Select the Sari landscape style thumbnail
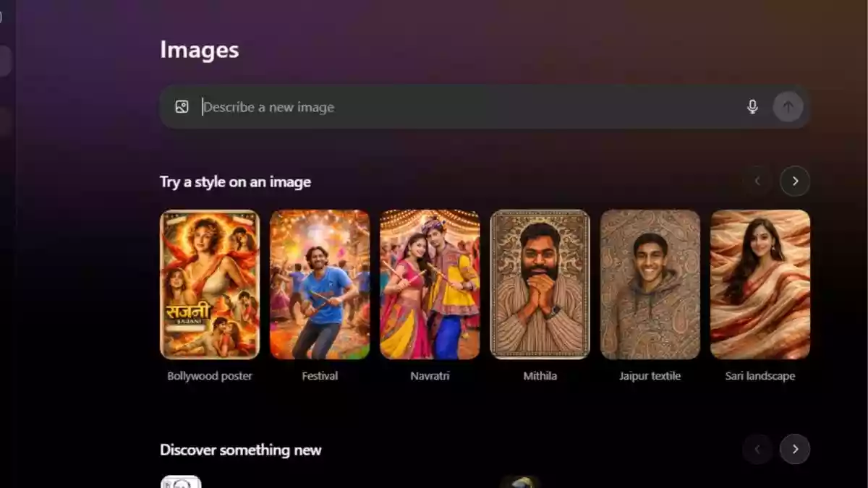This screenshot has height=488, width=868. (x=760, y=285)
